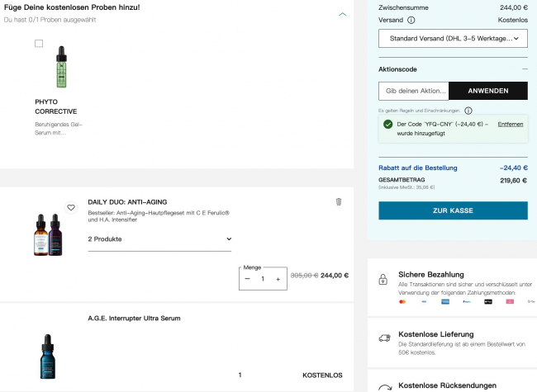537x392 pixels.
Task: Click the Daily Duo product image
Action: [x=49, y=234]
